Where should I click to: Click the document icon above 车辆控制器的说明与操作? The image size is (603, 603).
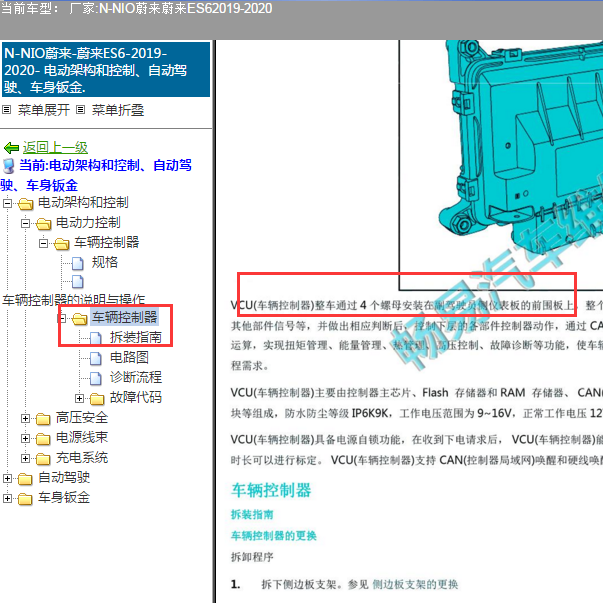pos(78,282)
